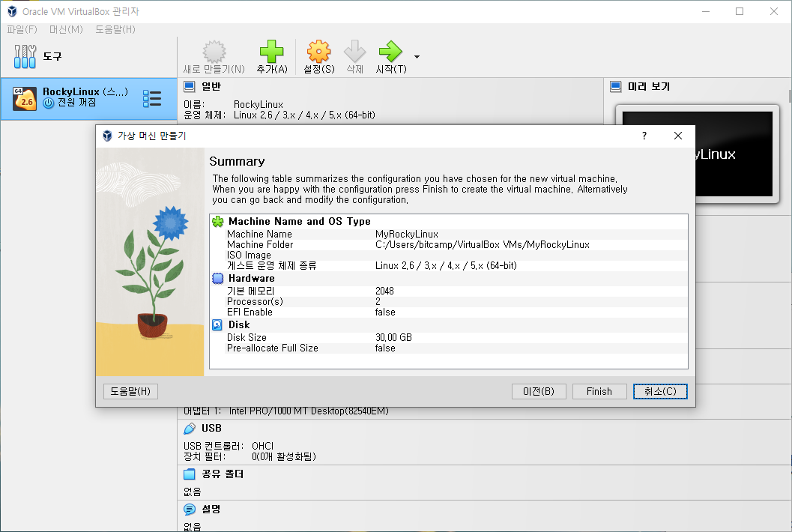Image resolution: width=792 pixels, height=532 pixels.
Task: Click the Add (추가) green plus icon
Action: tap(272, 52)
